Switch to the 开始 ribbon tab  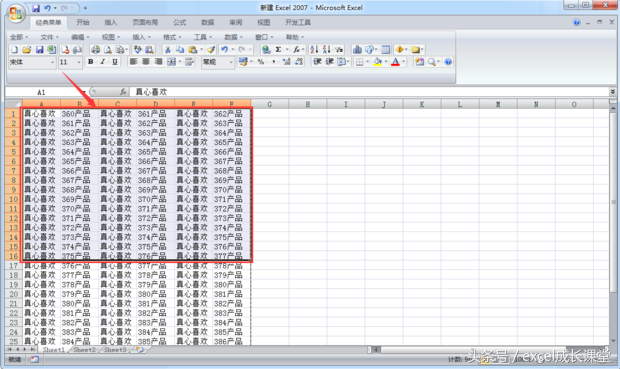click(83, 23)
